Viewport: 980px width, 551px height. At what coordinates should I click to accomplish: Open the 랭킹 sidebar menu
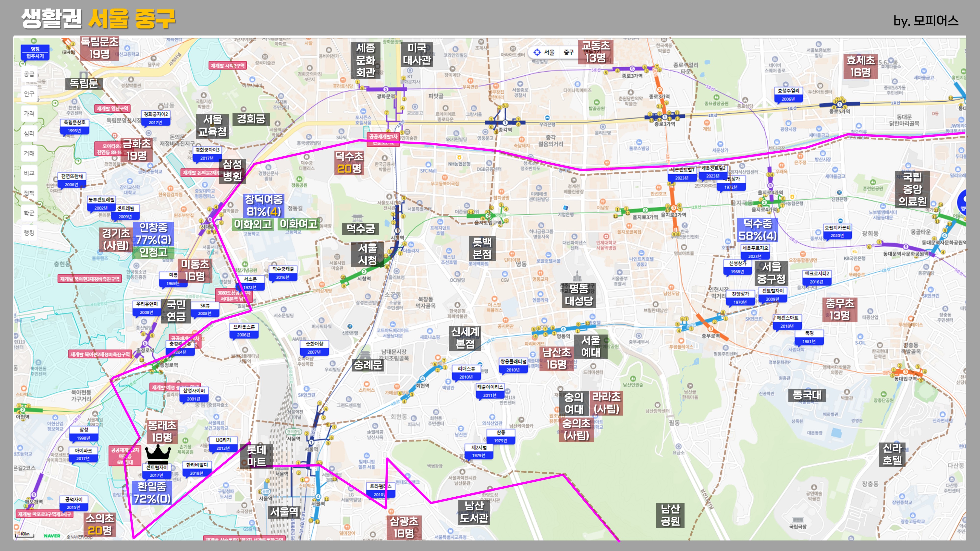[x=29, y=233]
